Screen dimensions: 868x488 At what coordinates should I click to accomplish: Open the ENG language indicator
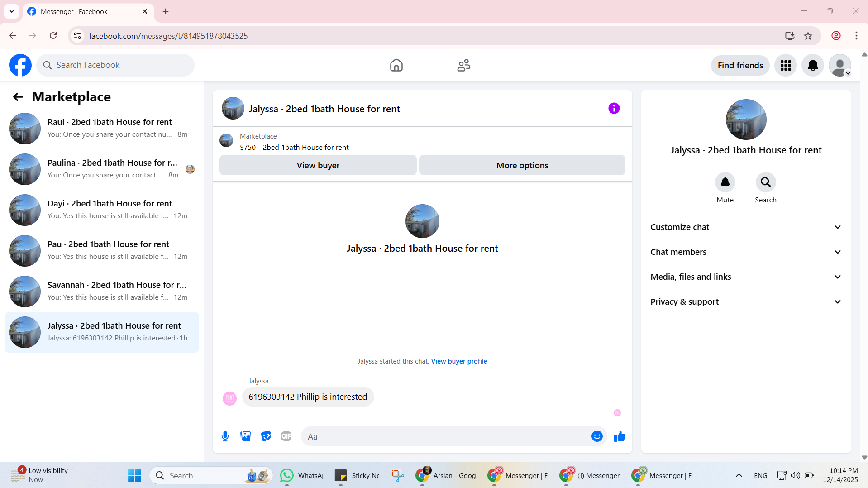click(x=761, y=476)
